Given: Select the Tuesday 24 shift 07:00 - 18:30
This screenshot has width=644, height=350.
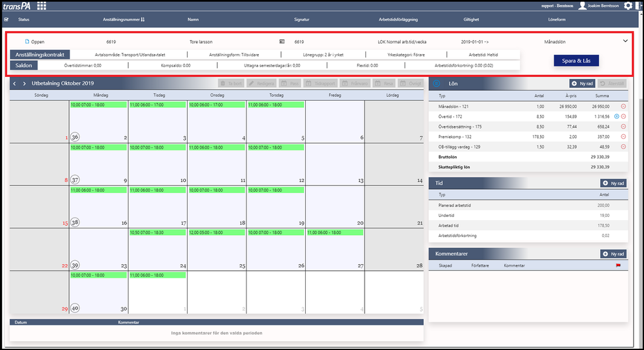Looking at the screenshot, I should click(157, 232).
